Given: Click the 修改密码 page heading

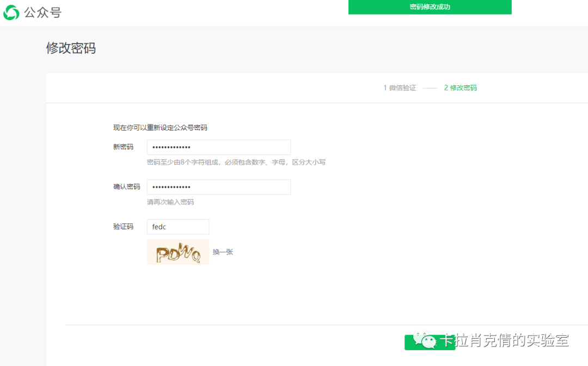Looking at the screenshot, I should click(71, 48).
